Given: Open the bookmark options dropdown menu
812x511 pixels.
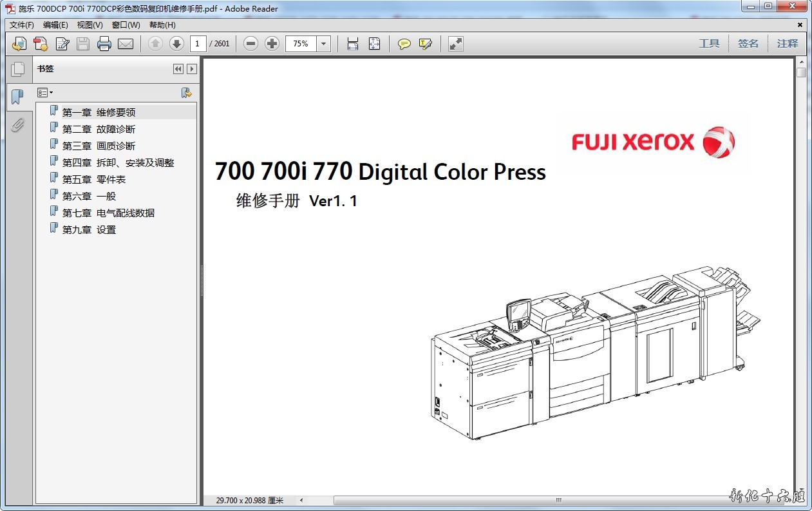Looking at the screenshot, I should 45,93.
